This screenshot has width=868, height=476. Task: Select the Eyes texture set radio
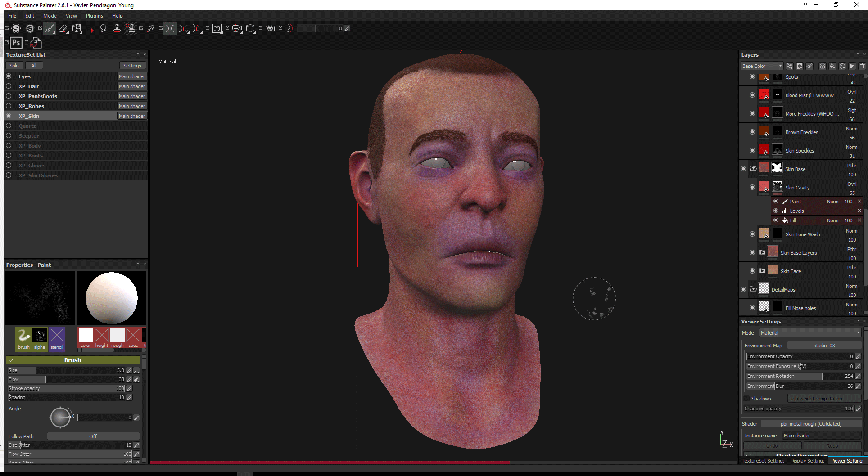click(9, 76)
